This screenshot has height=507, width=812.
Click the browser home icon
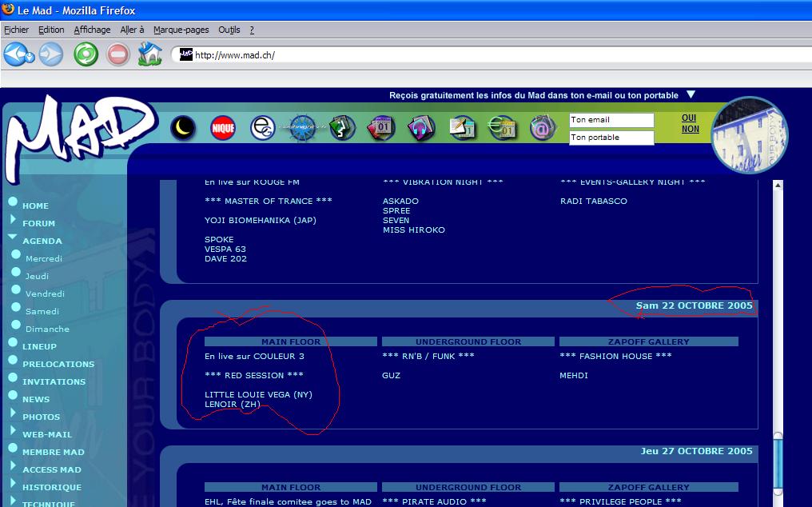tap(149, 54)
